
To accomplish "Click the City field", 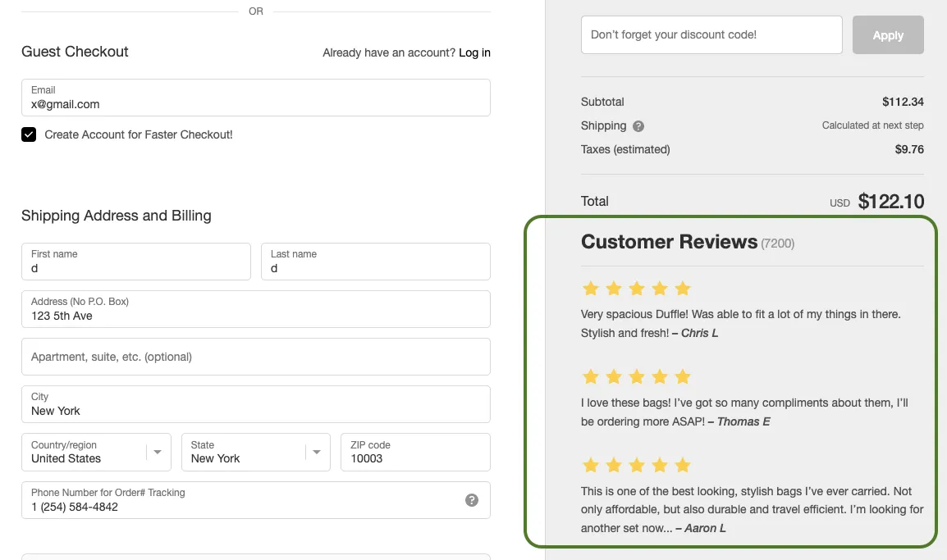I will 255,404.
